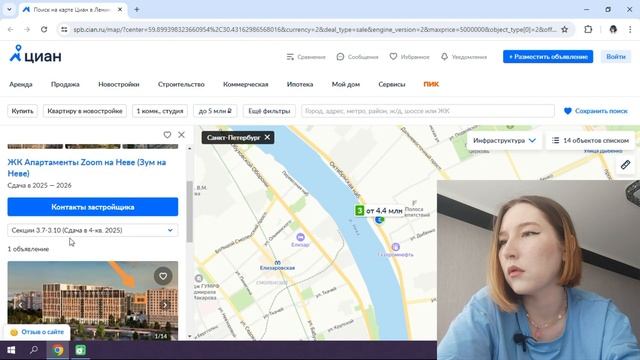Add the complex card to favorites

pyautogui.click(x=167, y=135)
